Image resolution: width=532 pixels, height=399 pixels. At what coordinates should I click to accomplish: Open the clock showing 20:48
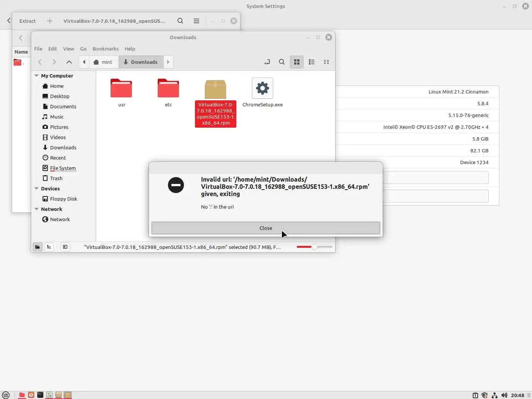(x=518, y=395)
